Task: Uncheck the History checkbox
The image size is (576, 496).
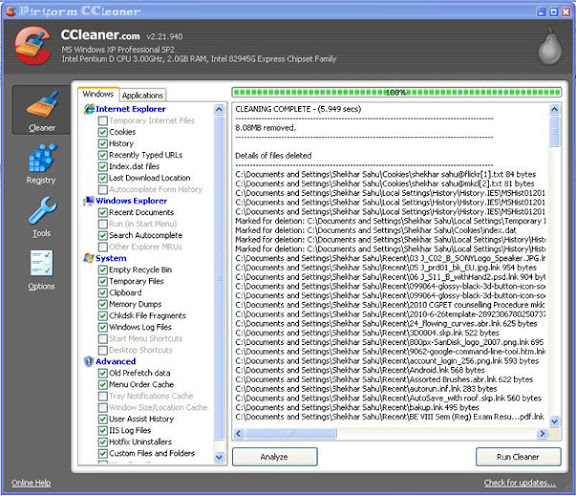Action: (x=103, y=143)
